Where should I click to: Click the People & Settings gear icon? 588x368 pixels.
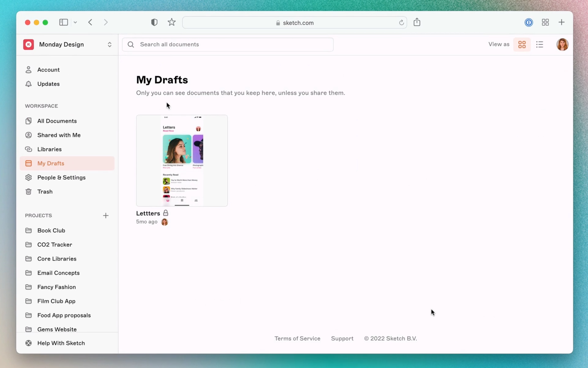click(x=28, y=177)
